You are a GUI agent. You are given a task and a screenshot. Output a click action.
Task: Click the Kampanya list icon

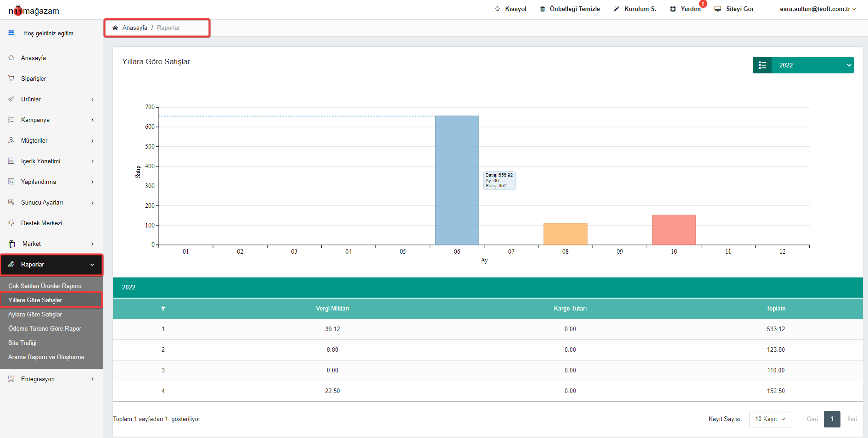point(11,120)
